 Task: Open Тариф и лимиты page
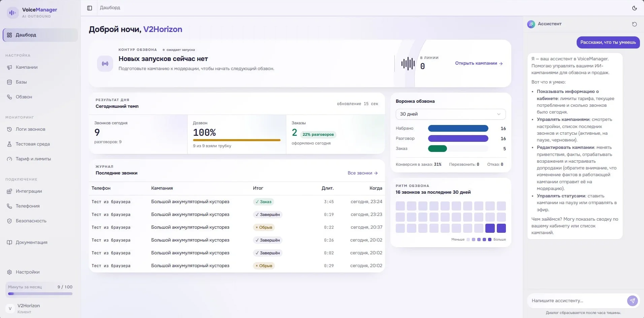click(x=40, y=159)
